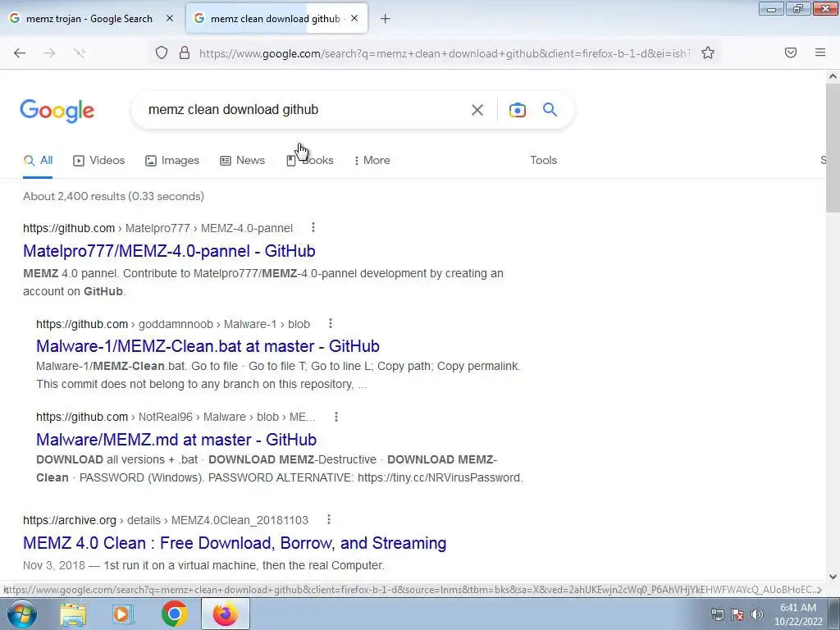Screen dimensions: 840x630
Task: Open the clock showing 6:41 AM
Action: point(798,614)
